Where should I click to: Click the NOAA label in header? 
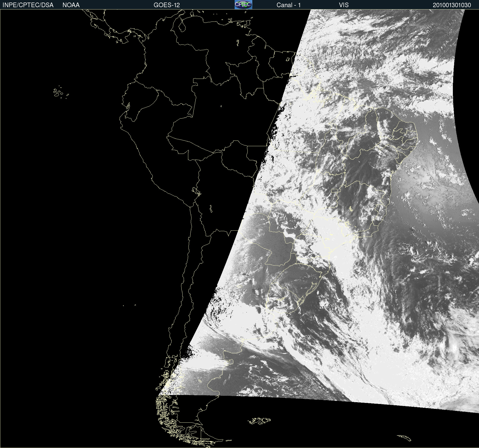click(71, 5)
